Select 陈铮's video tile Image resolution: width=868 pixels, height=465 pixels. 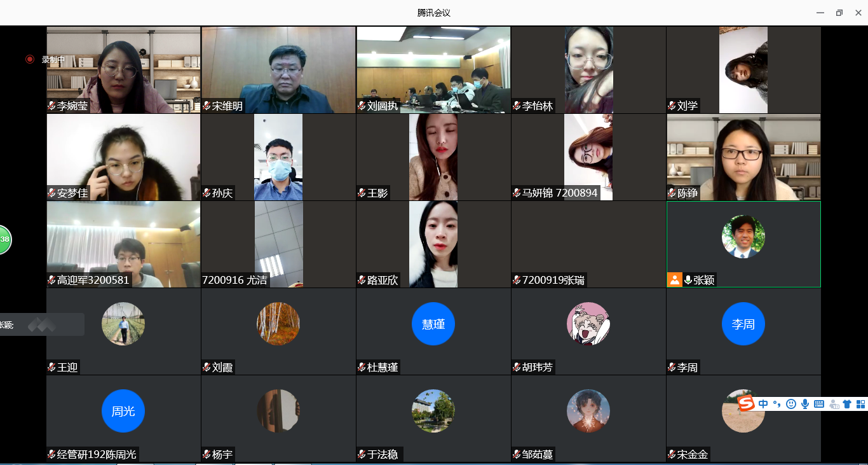[743, 157]
